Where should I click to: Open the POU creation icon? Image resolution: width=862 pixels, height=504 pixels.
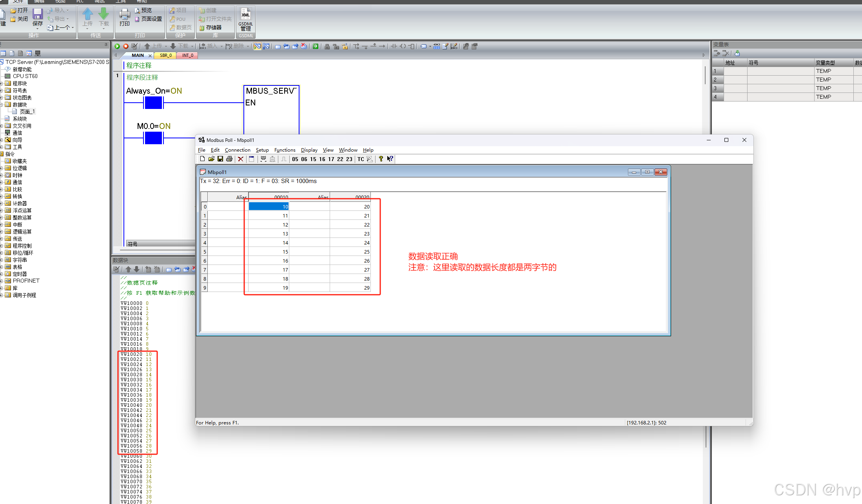[x=177, y=19]
